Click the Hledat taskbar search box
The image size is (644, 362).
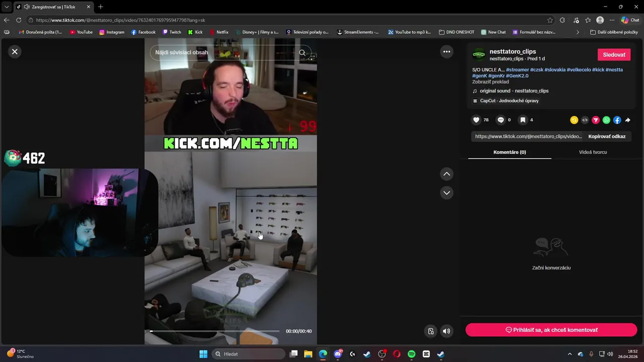(x=249, y=354)
